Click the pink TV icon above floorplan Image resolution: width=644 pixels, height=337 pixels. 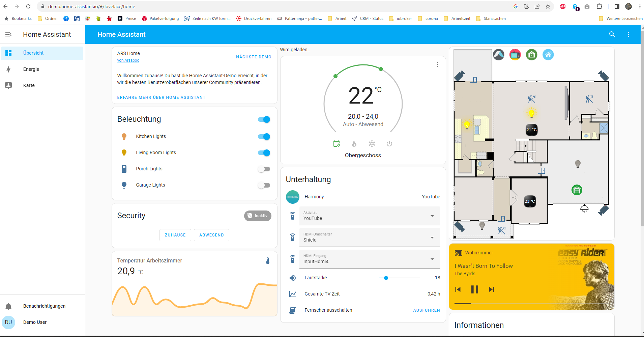[x=515, y=55]
